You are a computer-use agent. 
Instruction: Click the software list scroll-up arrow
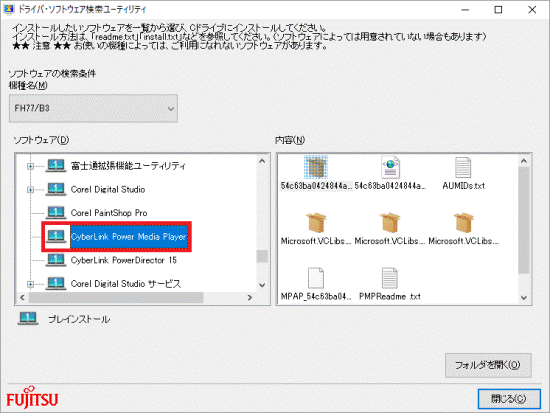[262, 161]
